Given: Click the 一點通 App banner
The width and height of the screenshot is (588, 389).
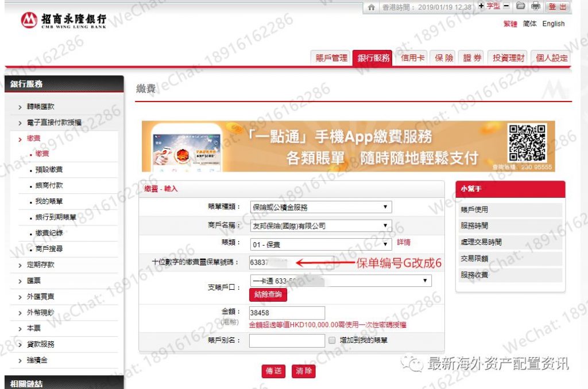Looking at the screenshot, I should pos(349,146).
